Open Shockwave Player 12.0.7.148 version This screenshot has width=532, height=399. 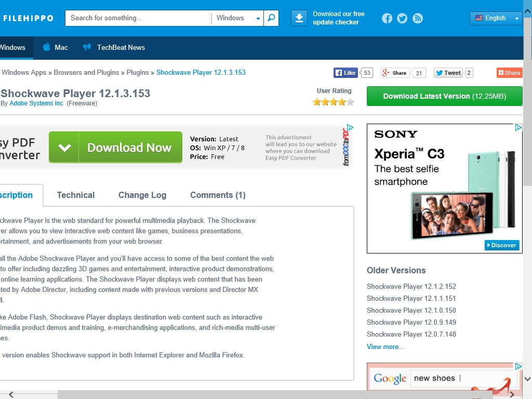pyautogui.click(x=411, y=334)
